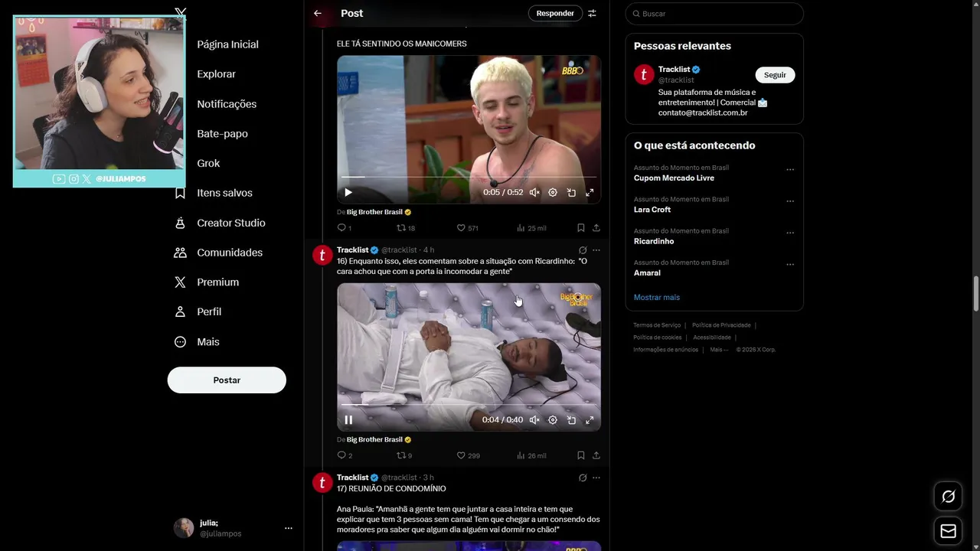Viewport: 980px width, 551px height.
Task: Enter fullscreen on 0:40 video
Action: click(590, 420)
